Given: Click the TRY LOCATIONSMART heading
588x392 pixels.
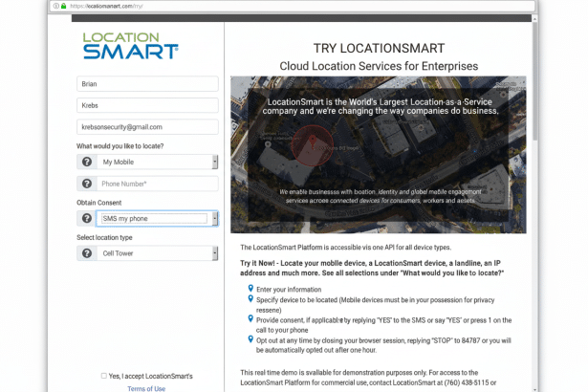Looking at the screenshot, I should 379,49.
